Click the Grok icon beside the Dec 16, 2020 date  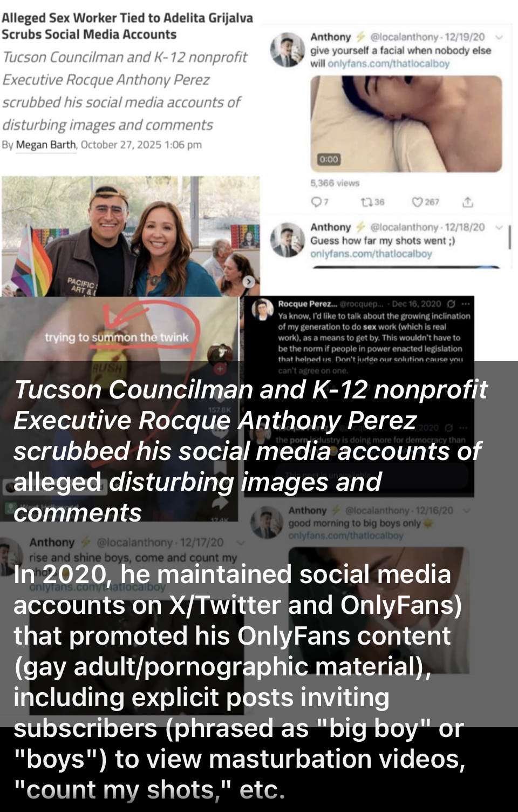pos(451,304)
